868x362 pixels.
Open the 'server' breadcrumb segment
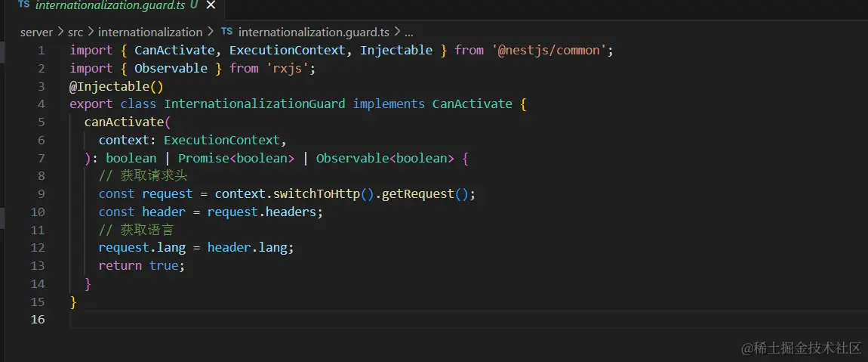[36, 32]
